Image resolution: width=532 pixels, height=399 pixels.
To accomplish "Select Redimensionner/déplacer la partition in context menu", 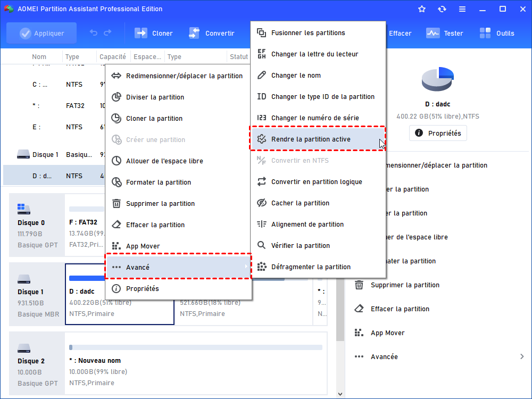I will click(x=178, y=76).
